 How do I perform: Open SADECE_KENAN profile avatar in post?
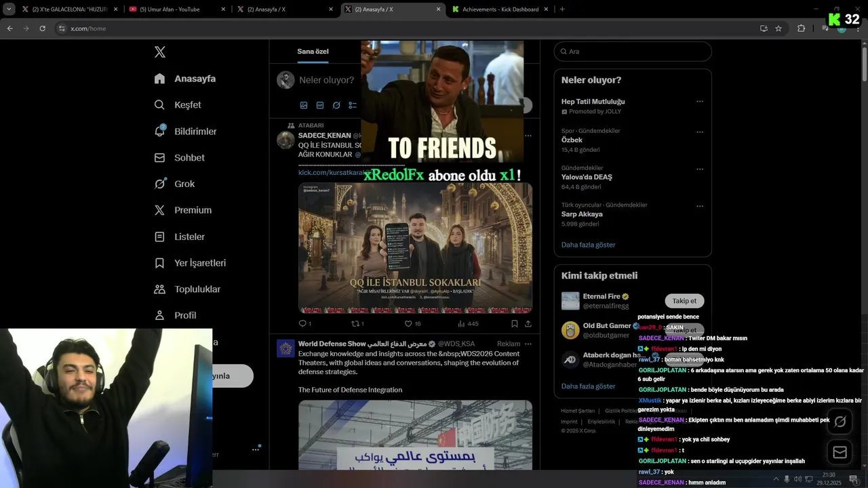pos(285,140)
